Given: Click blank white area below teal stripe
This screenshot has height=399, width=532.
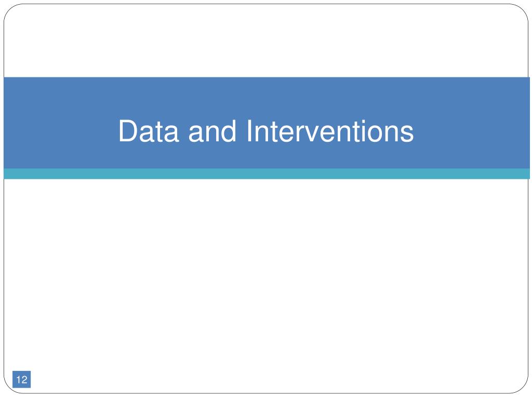Looking at the screenshot, I should [266, 271].
